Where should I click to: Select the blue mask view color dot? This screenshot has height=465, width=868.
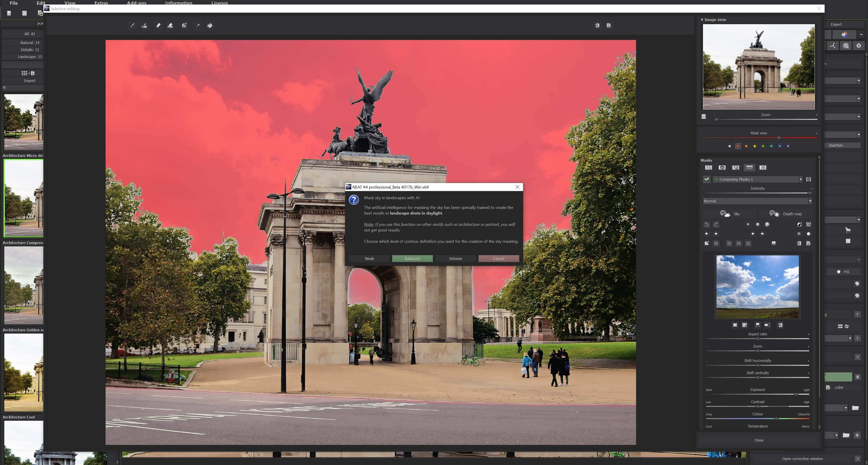(780, 146)
